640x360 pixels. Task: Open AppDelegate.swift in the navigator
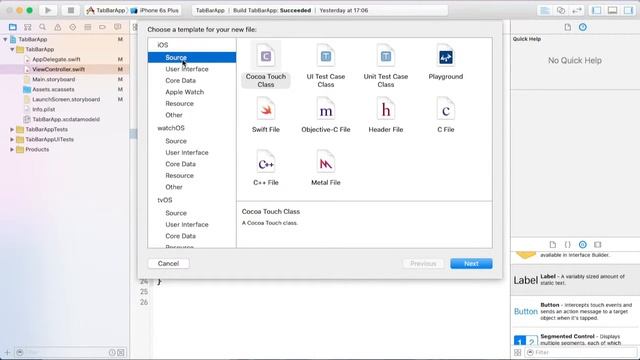[x=56, y=59]
